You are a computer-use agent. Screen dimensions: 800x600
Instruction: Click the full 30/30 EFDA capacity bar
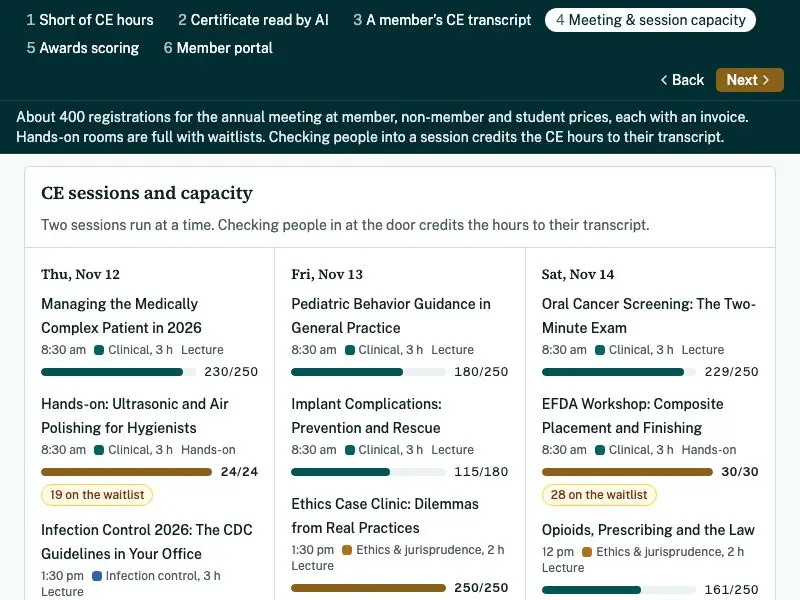tap(627, 472)
